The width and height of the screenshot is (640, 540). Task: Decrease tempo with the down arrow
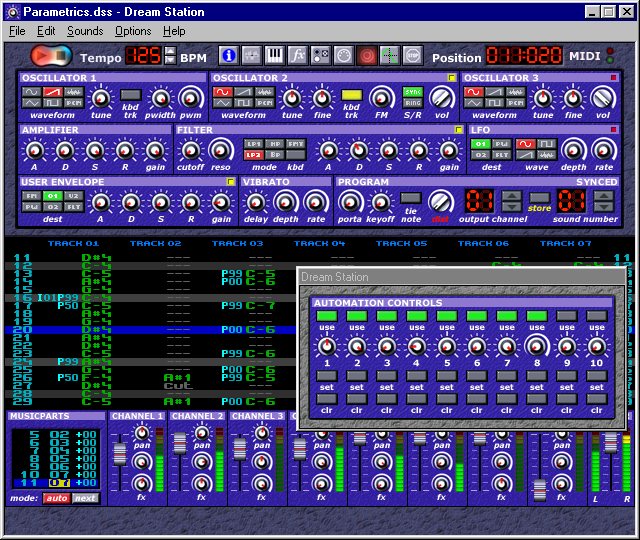tap(170, 60)
